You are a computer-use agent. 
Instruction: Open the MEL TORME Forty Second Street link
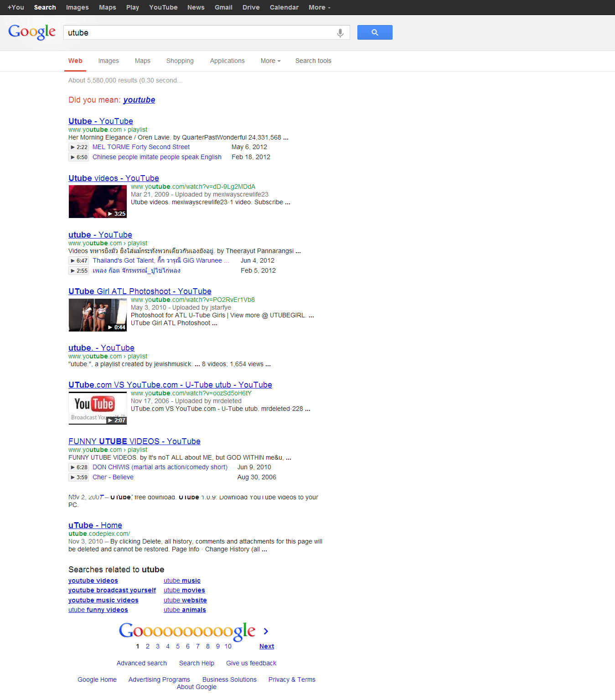pyautogui.click(x=141, y=147)
